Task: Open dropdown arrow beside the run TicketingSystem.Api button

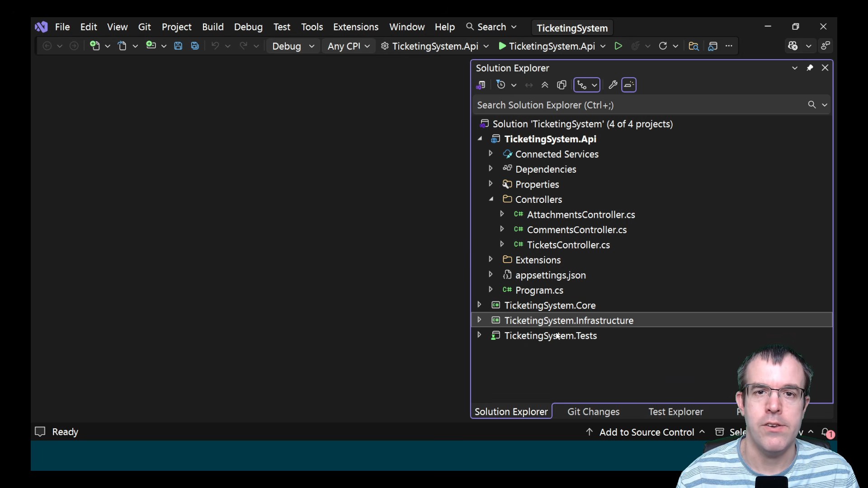Action: [x=603, y=46]
